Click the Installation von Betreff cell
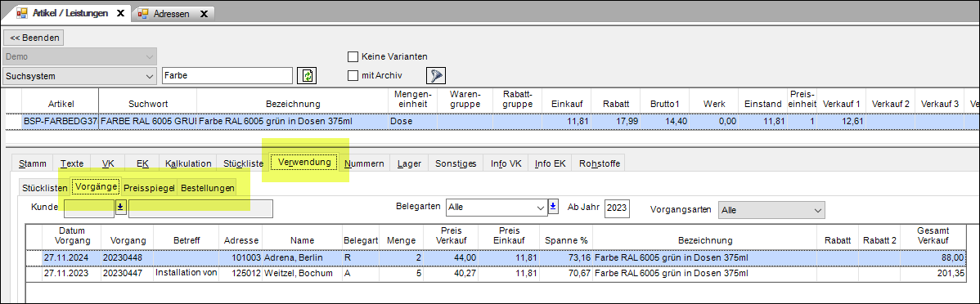Viewport: 980px width, 304px height. pos(187,273)
